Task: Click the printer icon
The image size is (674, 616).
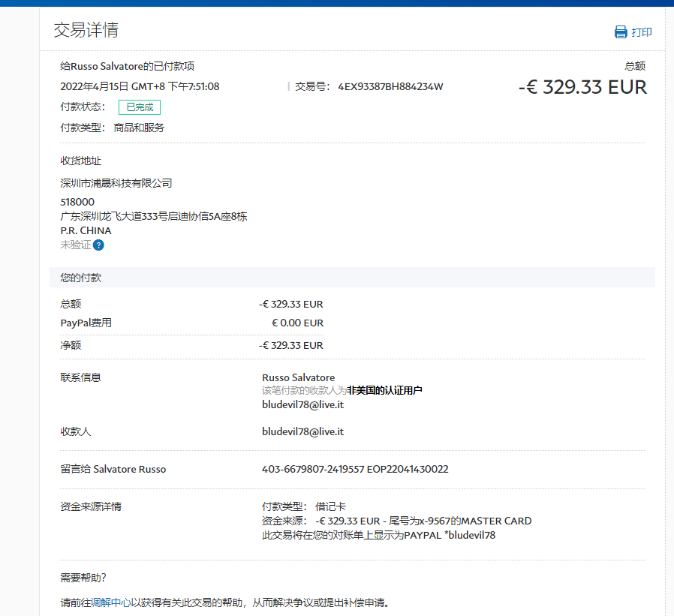Action: [x=621, y=32]
